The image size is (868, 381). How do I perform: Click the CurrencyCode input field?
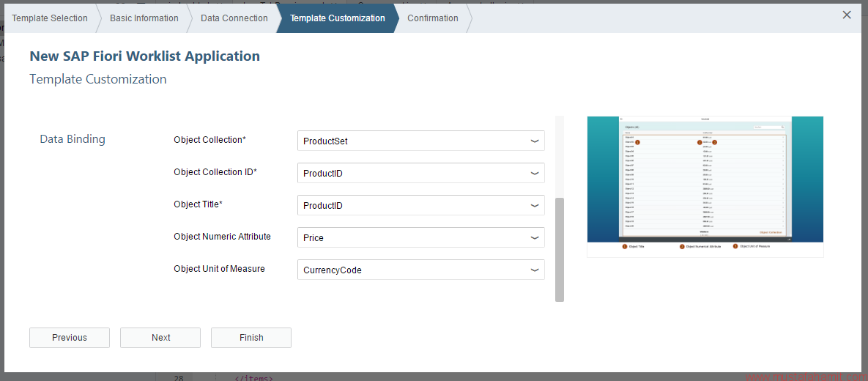click(x=420, y=270)
